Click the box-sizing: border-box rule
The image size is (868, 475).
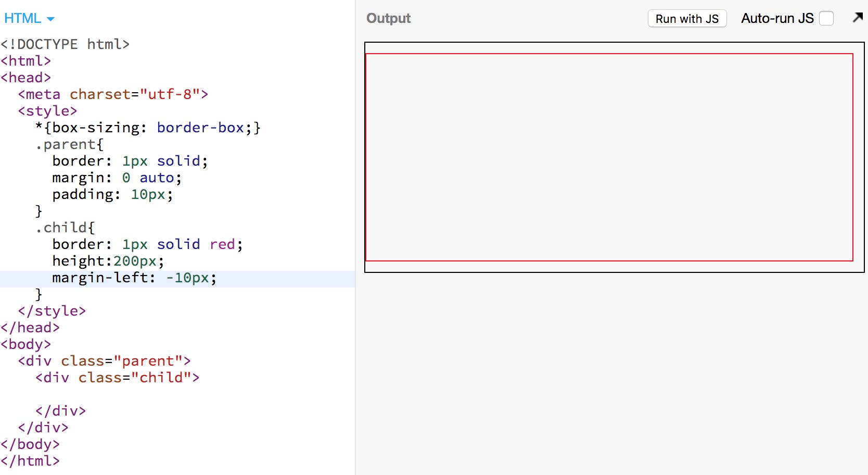point(148,128)
